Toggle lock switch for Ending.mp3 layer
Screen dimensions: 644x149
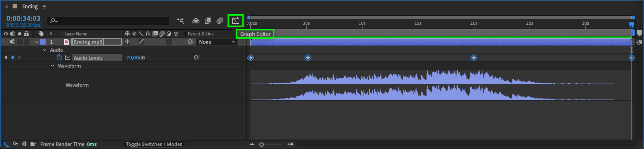(x=27, y=42)
